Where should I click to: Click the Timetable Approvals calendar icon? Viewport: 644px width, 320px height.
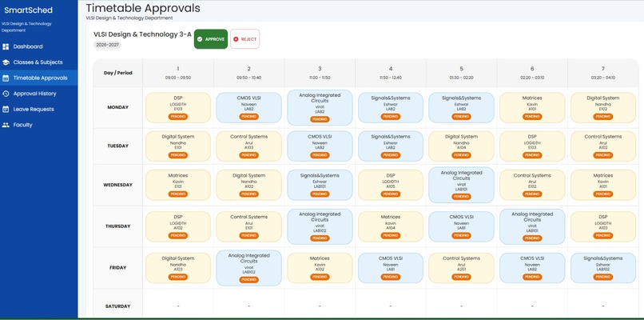[x=6, y=78]
